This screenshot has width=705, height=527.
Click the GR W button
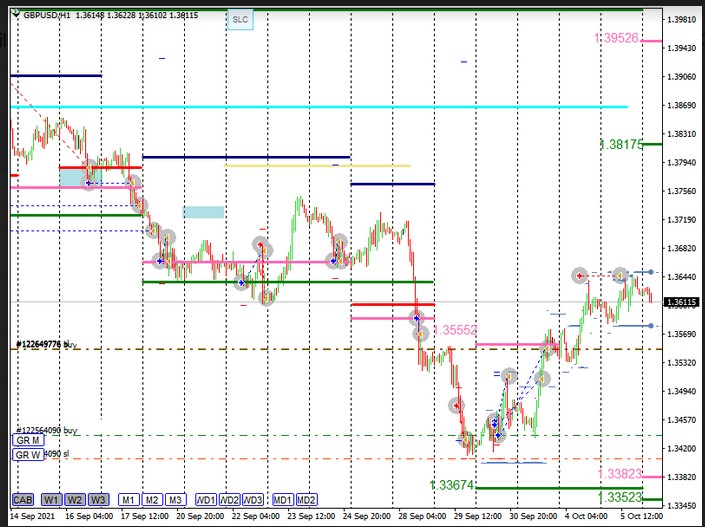pyautogui.click(x=26, y=455)
